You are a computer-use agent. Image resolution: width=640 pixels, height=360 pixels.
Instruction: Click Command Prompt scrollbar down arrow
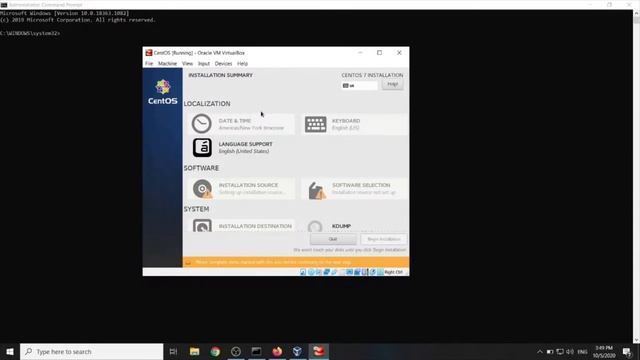[636, 340]
